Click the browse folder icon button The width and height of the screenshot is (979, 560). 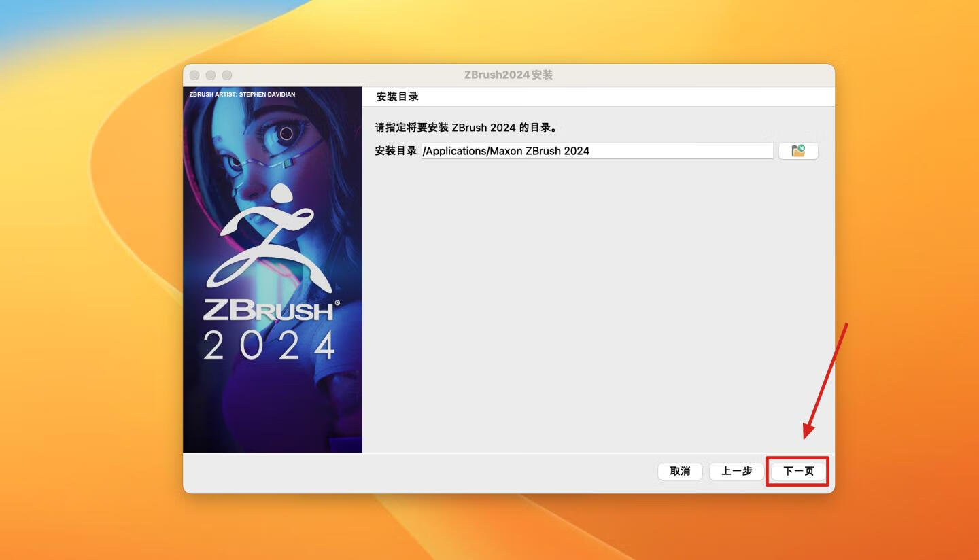(798, 151)
